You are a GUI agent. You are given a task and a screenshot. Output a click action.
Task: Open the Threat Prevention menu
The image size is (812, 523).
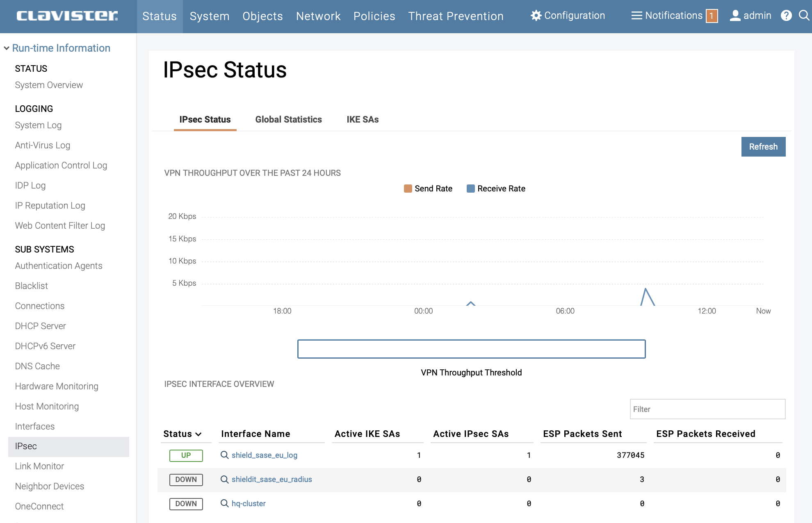pos(456,16)
